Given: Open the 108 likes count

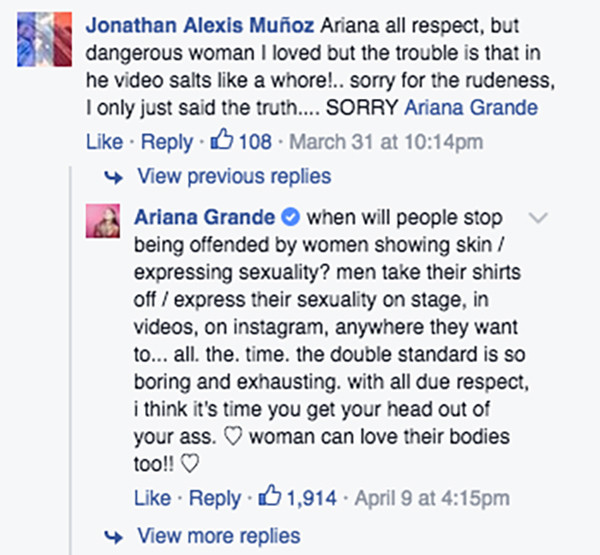Looking at the screenshot, I should point(255,142).
